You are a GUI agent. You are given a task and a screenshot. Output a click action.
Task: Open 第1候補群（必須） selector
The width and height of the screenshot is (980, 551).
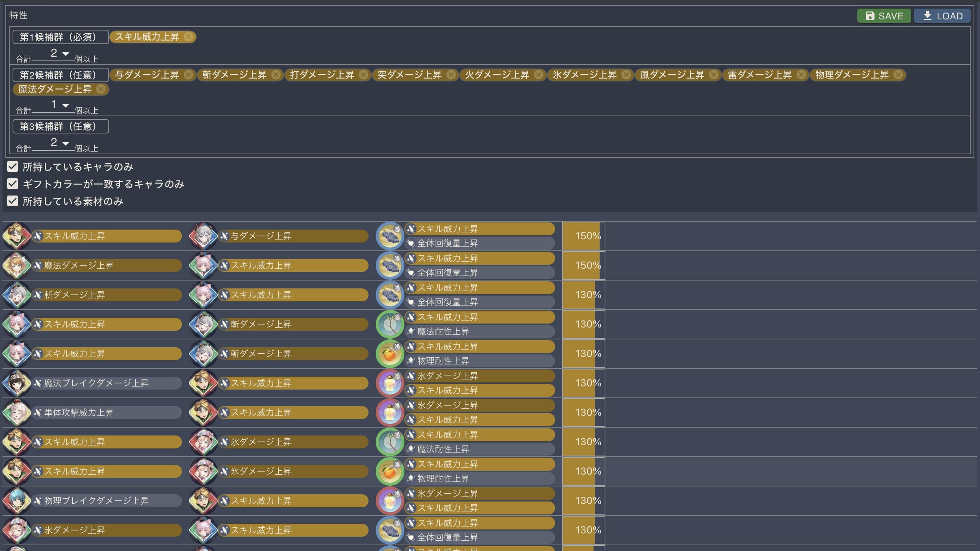tap(61, 37)
